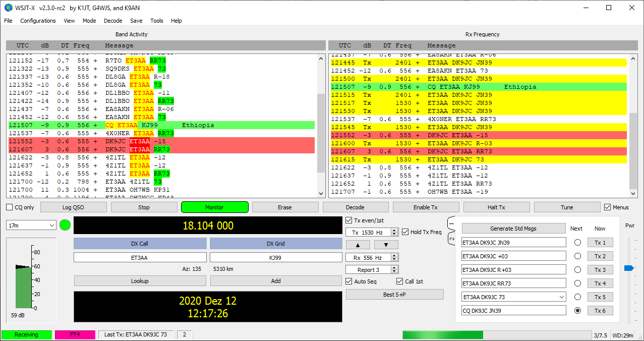
Task: Toggle the Menus checkbox
Action: click(x=608, y=207)
